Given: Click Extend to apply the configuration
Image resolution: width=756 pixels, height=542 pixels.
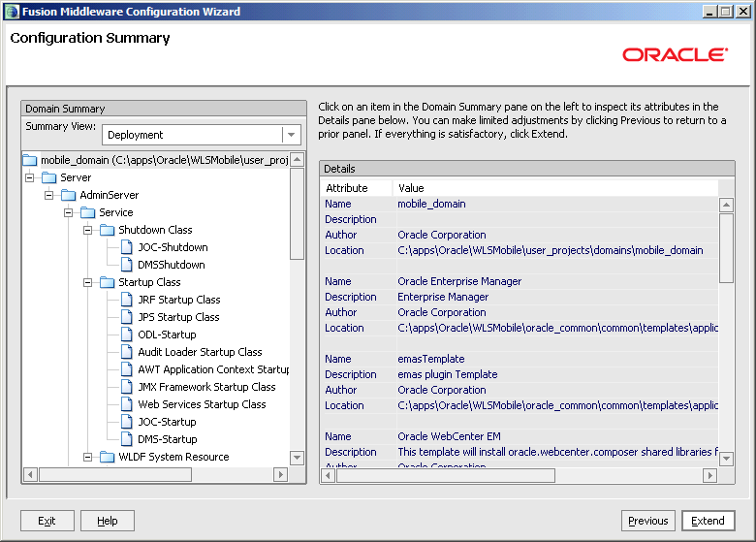Looking at the screenshot, I should 708,521.
